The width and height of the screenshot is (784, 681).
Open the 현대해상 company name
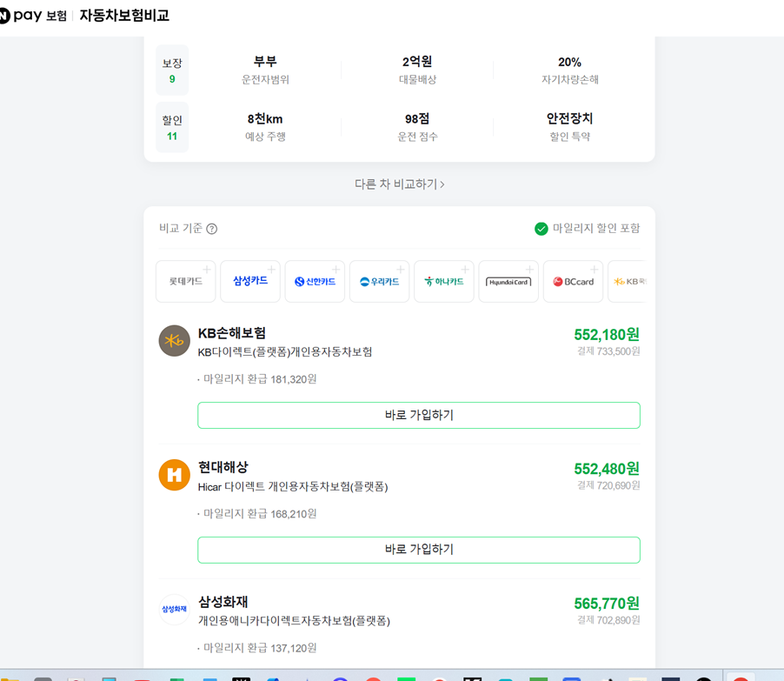coord(223,467)
